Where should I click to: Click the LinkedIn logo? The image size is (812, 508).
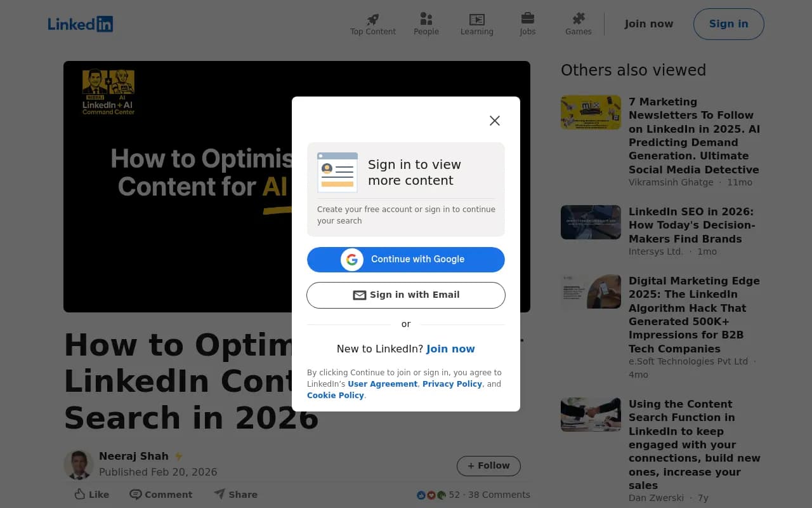pos(80,23)
